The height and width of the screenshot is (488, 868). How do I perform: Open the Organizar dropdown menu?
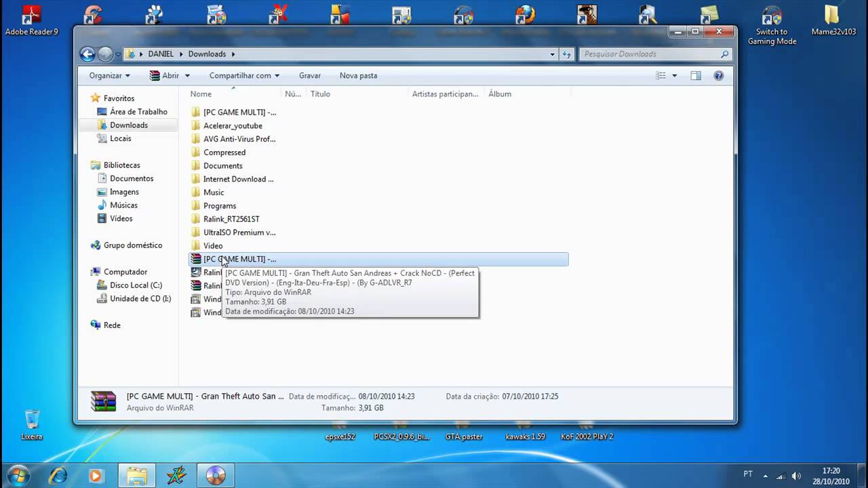[x=109, y=76]
